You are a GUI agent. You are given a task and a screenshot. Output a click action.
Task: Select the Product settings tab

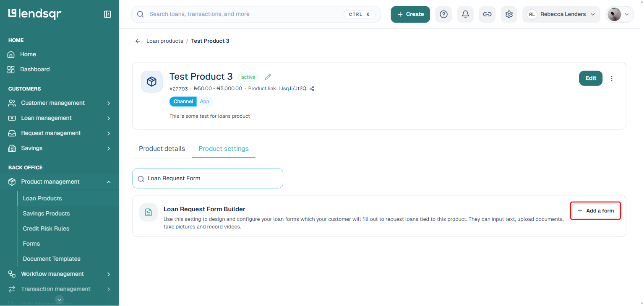(x=224, y=149)
